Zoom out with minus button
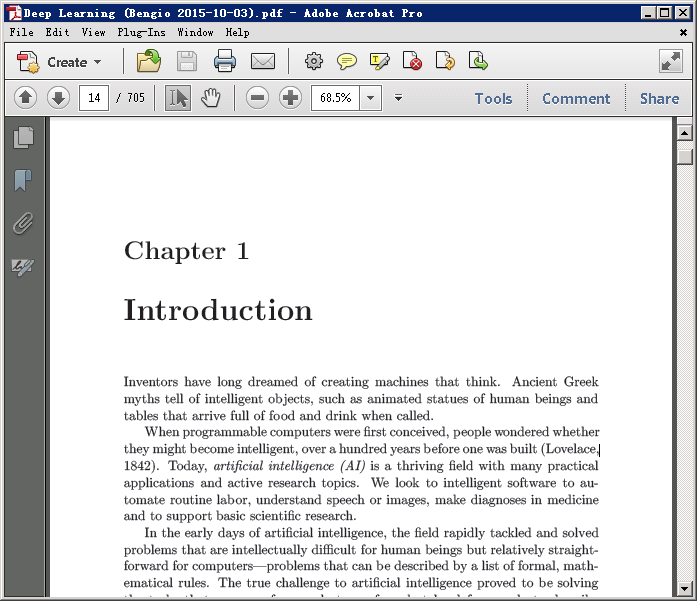This screenshot has width=697, height=601. pyautogui.click(x=257, y=97)
